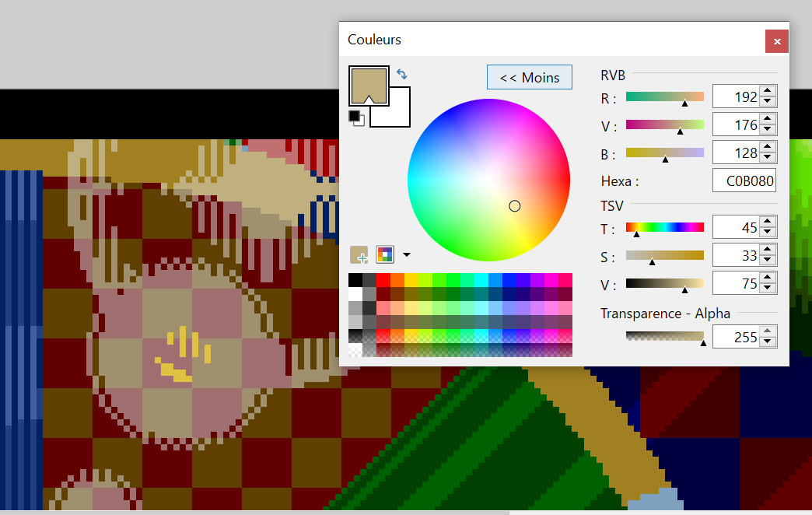This screenshot has width=812, height=515.
Task: Click the marker circle in the color wheel
Action: pos(514,206)
